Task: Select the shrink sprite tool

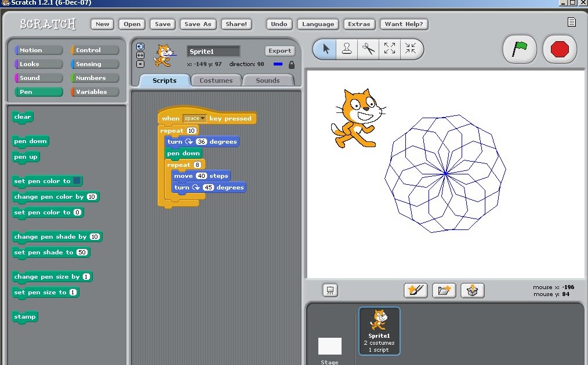Action: [x=411, y=49]
